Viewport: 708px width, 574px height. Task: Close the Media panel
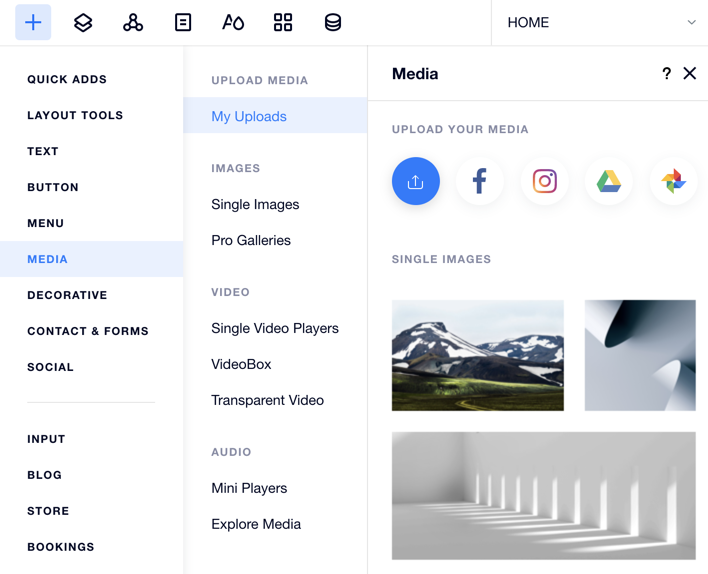(x=689, y=73)
